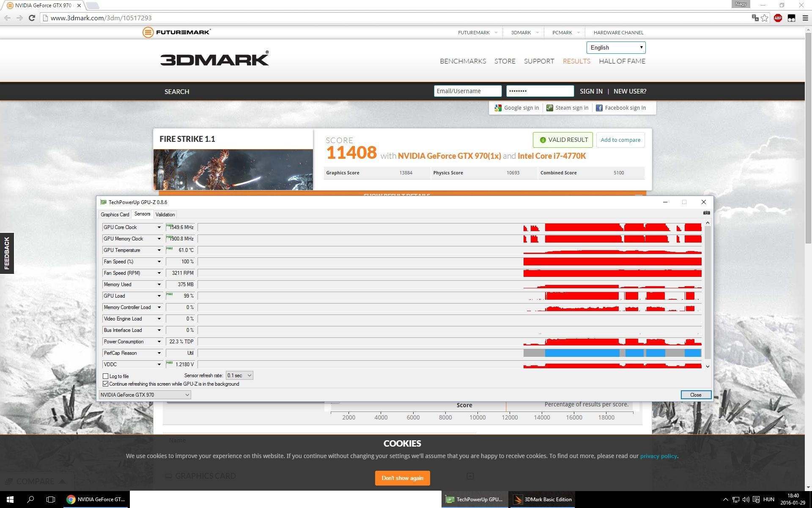Viewport: 812px width, 508px height.
Task: Open the PerfCap Reason sensor dropdown
Action: pyautogui.click(x=159, y=353)
